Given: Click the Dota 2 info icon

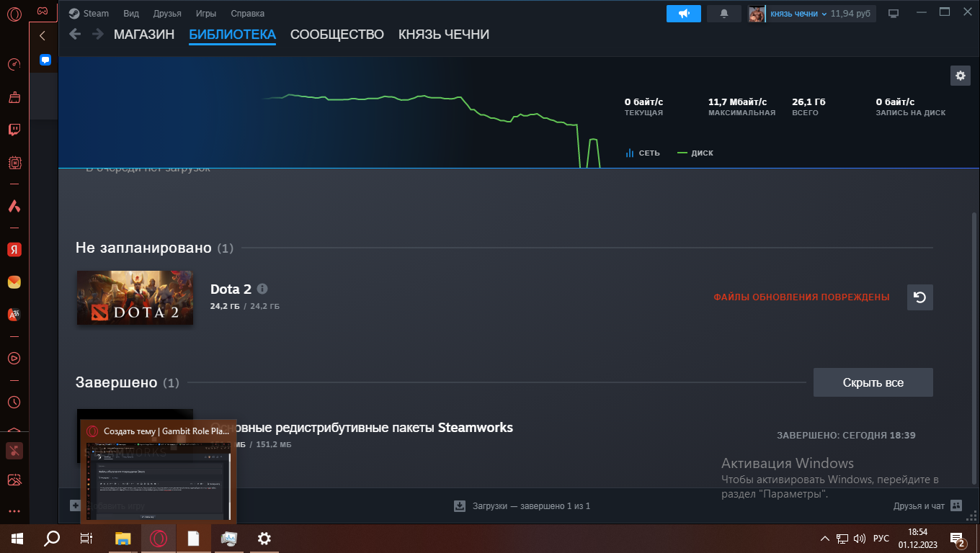Looking at the screenshot, I should point(262,289).
